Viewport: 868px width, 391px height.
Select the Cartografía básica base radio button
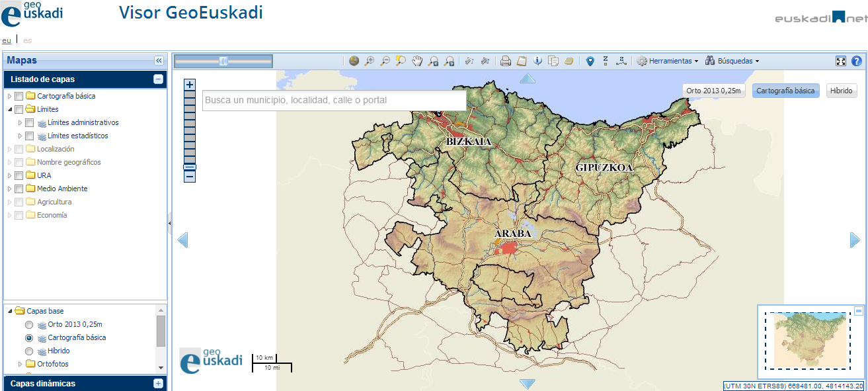point(28,338)
